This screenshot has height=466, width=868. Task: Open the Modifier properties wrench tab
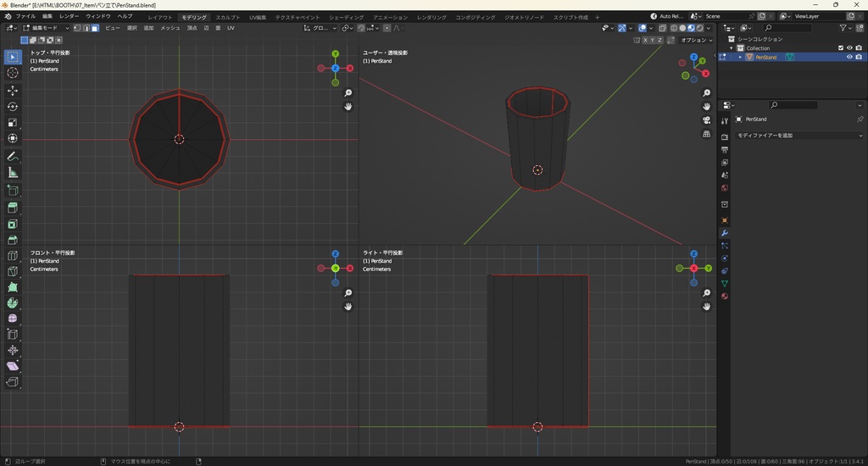click(725, 233)
